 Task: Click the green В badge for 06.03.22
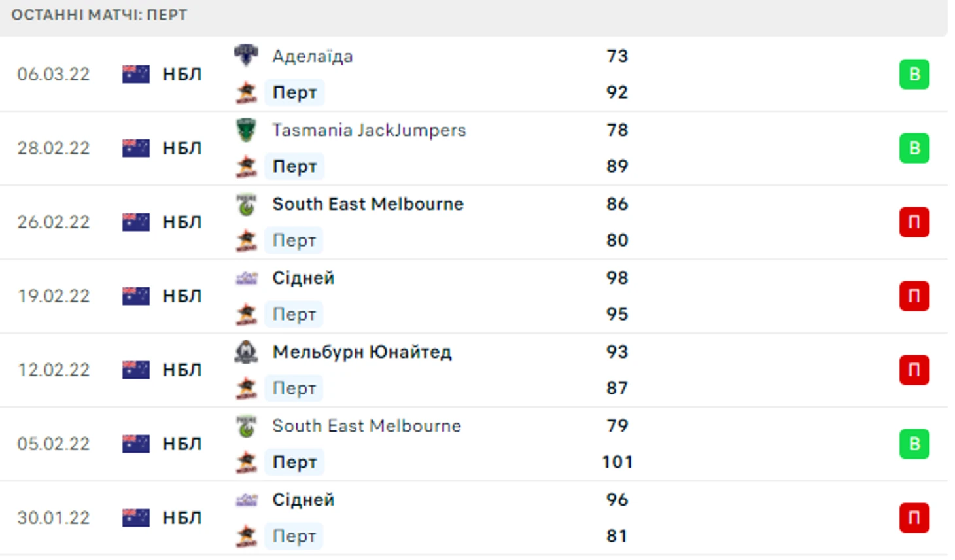point(914,74)
